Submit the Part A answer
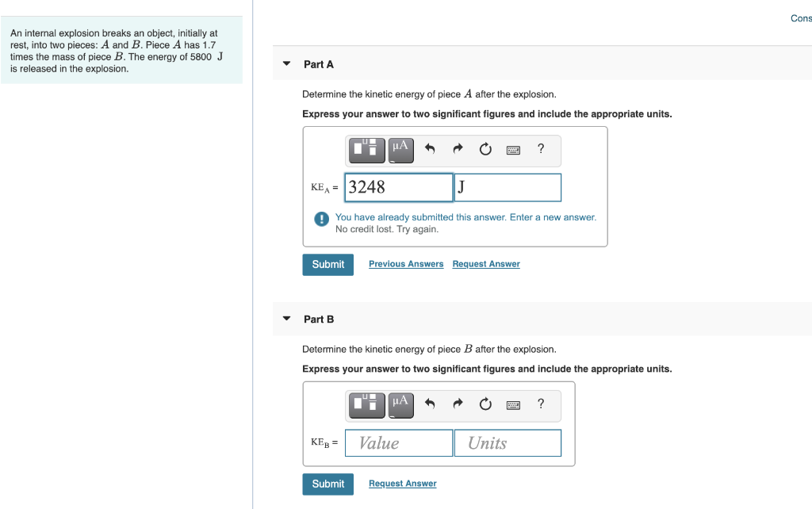 (327, 264)
